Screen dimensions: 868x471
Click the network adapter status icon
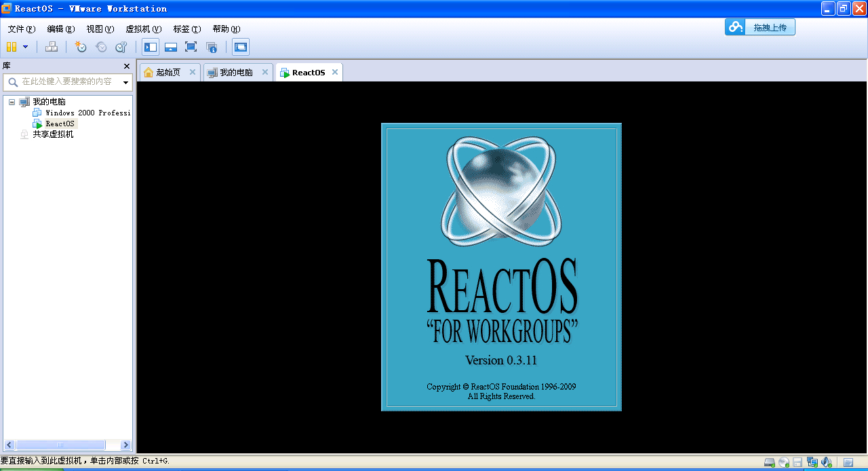coord(812,462)
